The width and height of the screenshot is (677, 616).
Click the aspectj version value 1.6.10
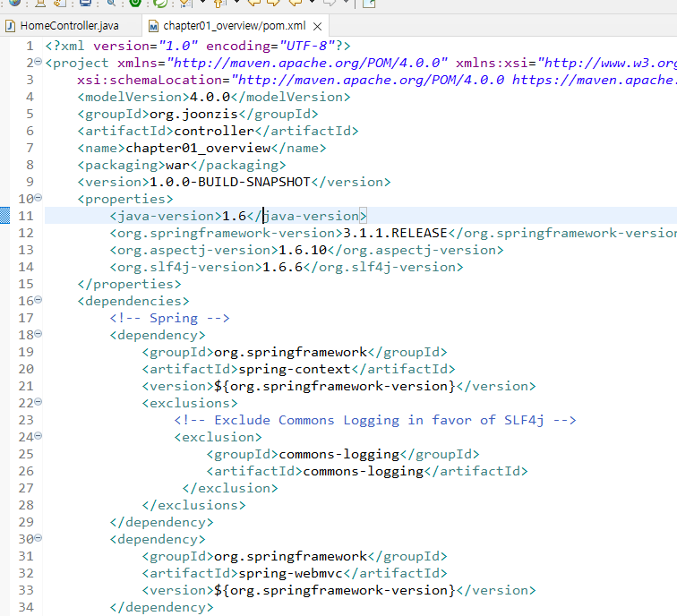303,250
